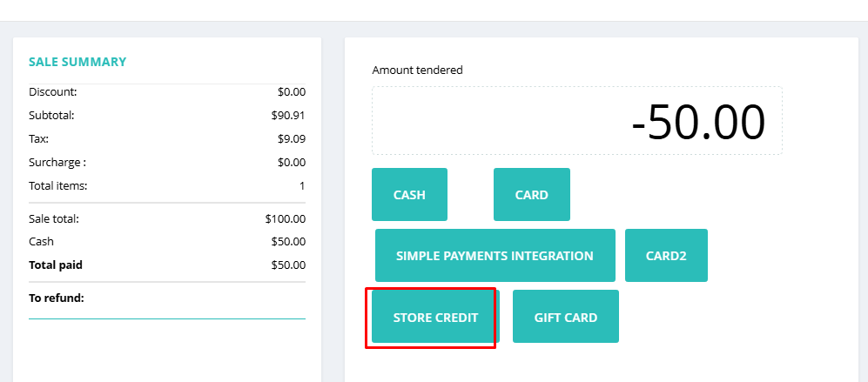Click the Subtotal value $90.91
The image size is (868, 382).
pos(288,116)
